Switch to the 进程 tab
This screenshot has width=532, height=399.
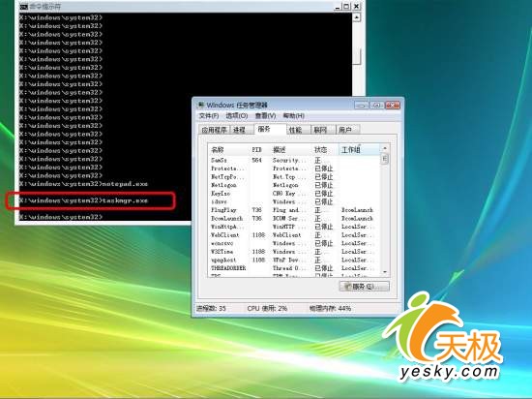(241, 130)
